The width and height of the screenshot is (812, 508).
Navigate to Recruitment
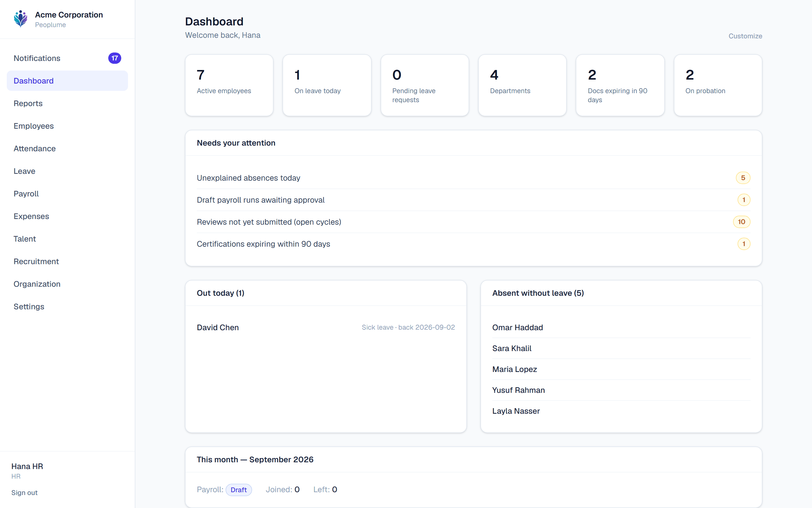(67, 261)
